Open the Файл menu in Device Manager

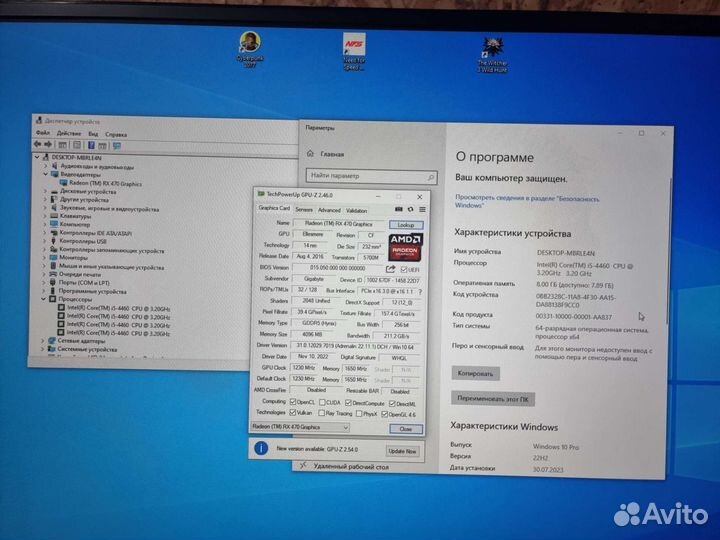(43, 133)
